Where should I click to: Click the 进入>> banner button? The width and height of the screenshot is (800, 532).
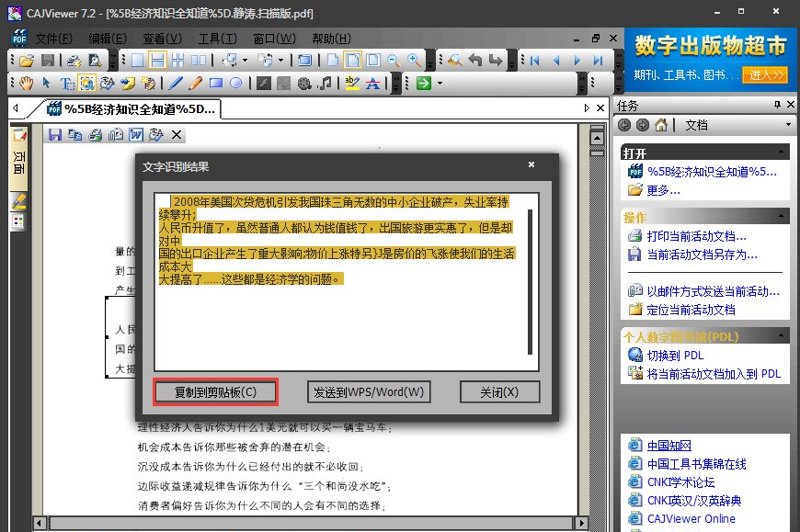coord(765,75)
